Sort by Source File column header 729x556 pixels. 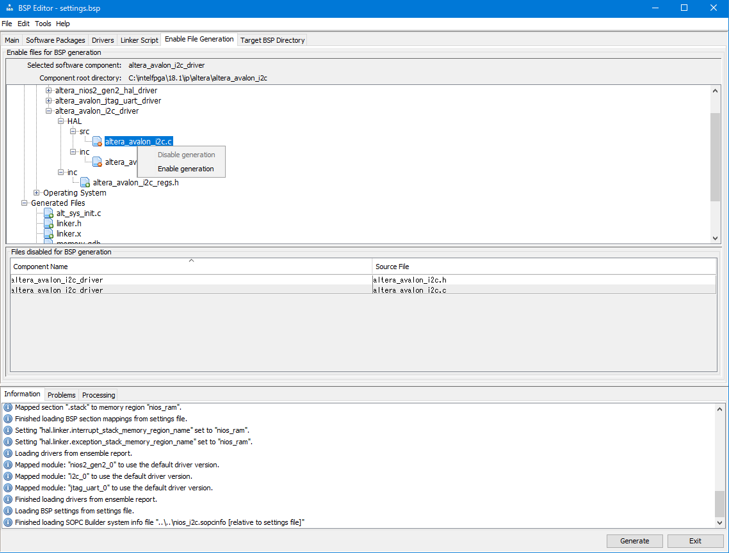click(544, 266)
